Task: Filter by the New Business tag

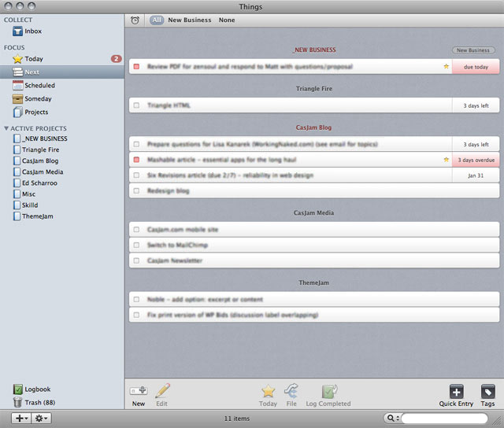Action: 190,20
